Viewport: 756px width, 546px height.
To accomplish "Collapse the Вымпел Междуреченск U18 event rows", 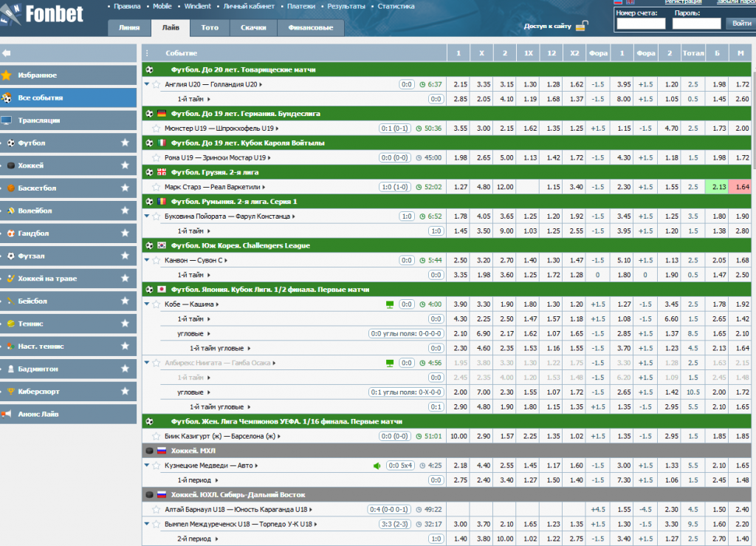I will pyautogui.click(x=147, y=524).
